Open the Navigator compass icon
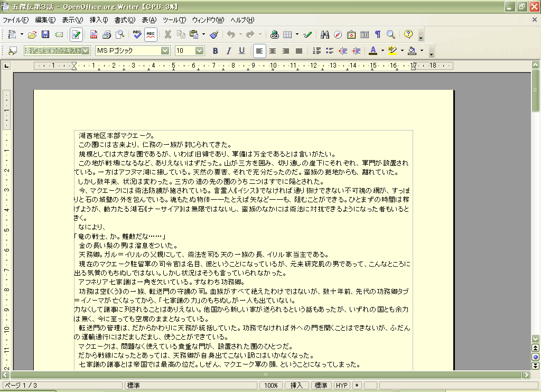The image size is (541, 392). click(x=338, y=34)
